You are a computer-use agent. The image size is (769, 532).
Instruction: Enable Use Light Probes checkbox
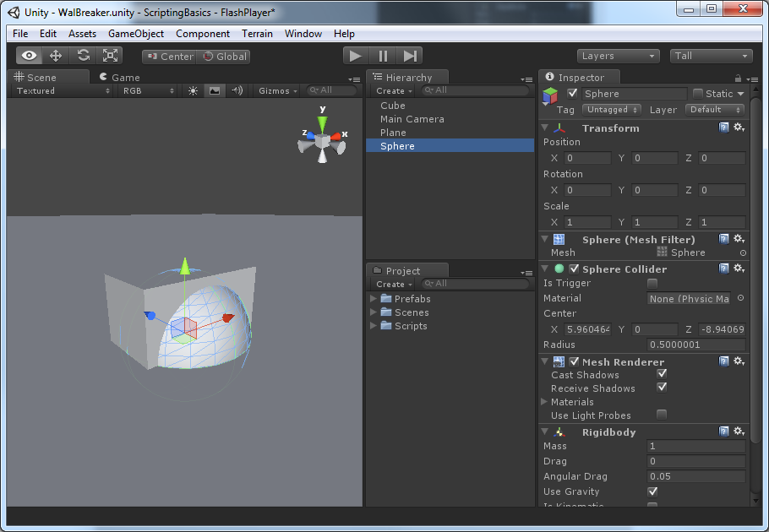pyautogui.click(x=662, y=415)
